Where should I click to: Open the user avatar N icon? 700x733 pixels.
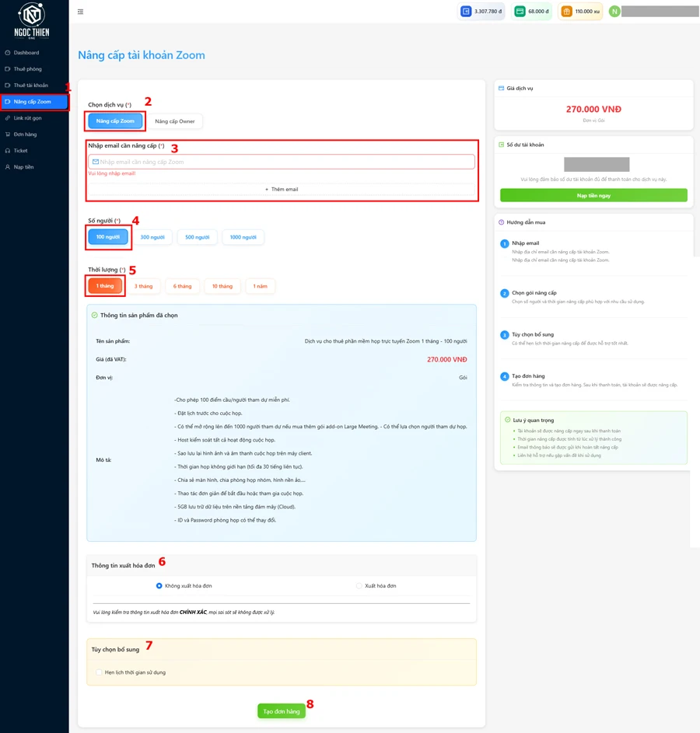click(x=614, y=12)
